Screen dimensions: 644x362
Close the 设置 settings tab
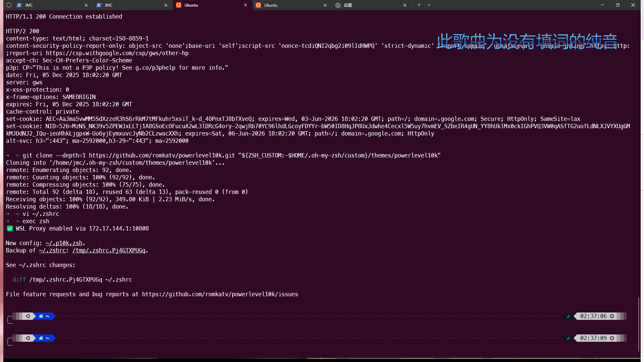pyautogui.click(x=405, y=5)
